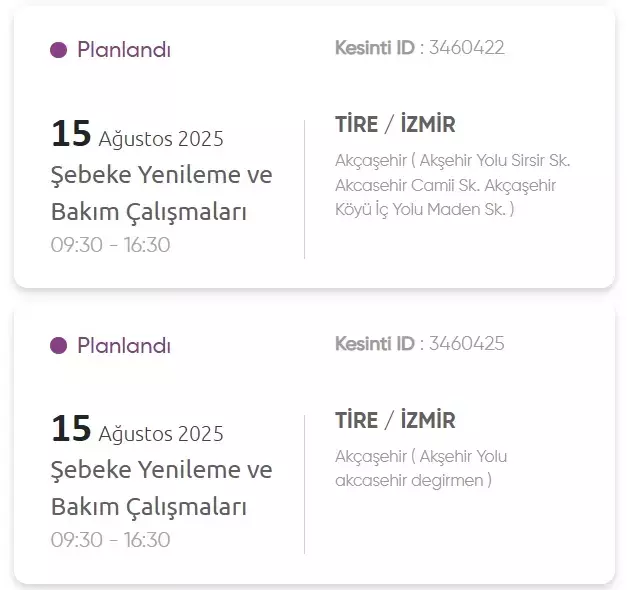
Task: Select the Planlandı label in the first card
Action: click(x=124, y=50)
